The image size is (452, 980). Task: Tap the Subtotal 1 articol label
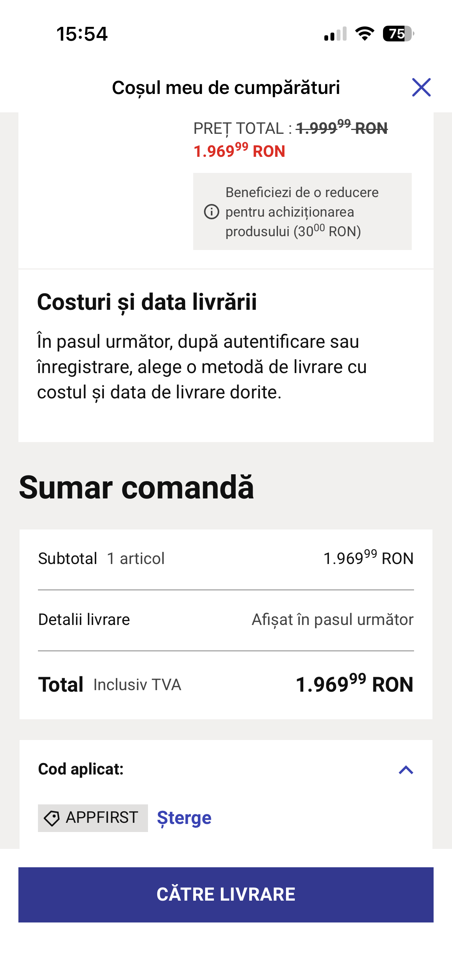tap(101, 559)
